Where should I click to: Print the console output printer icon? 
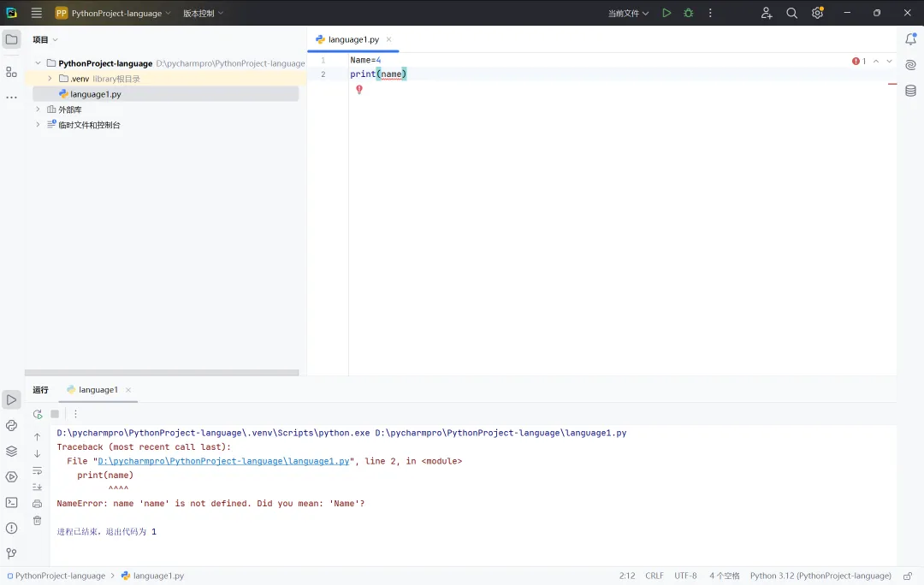pos(37,504)
